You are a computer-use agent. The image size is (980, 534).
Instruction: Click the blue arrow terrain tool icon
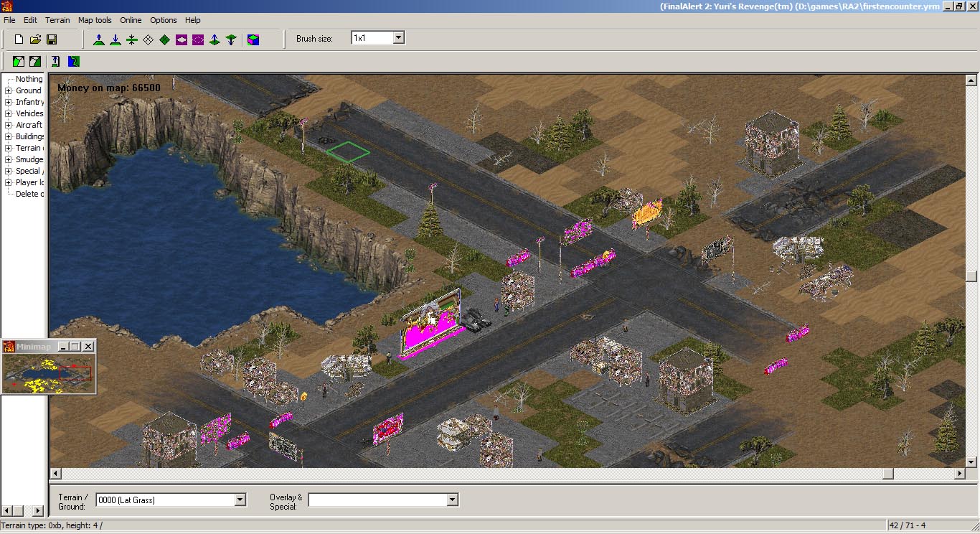55,62
